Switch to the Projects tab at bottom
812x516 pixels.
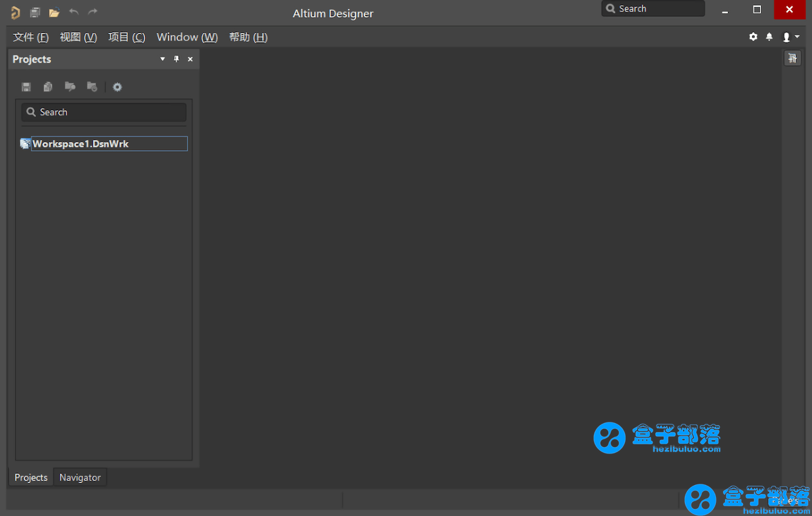click(x=31, y=477)
